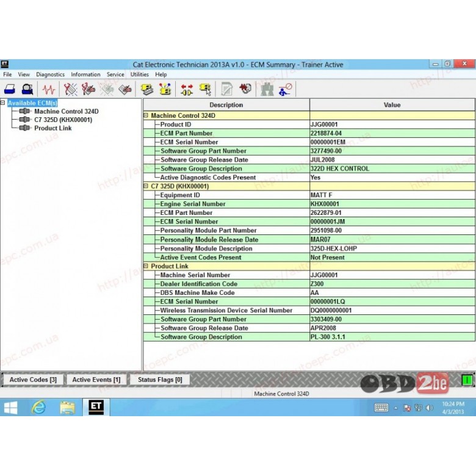Open the touch keyboard tray icon
The width and height of the screenshot is (476, 476).
click(381, 408)
